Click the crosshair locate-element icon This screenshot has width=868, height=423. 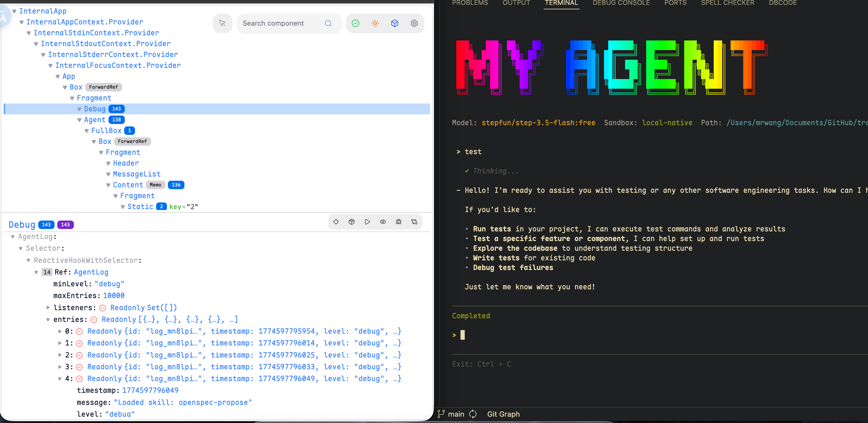tap(336, 222)
